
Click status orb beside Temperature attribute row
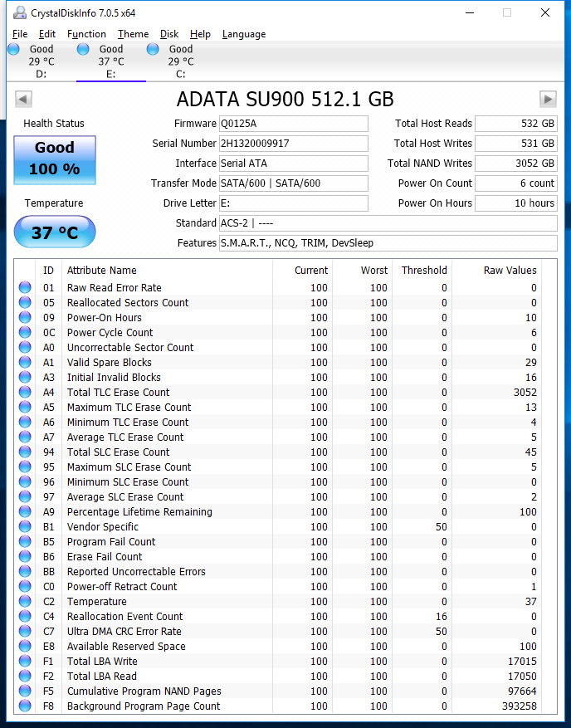point(25,602)
